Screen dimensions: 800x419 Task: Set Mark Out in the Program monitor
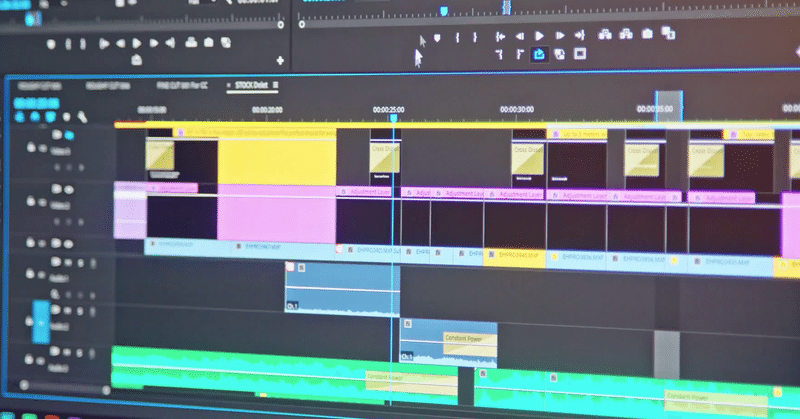tap(474, 37)
